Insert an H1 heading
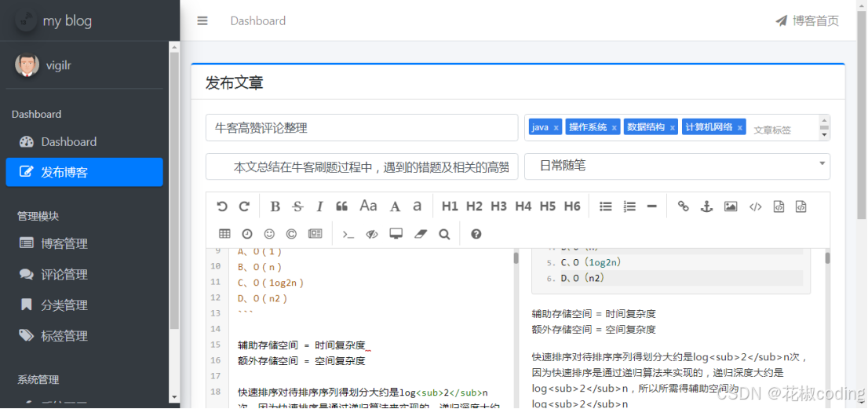Image resolution: width=868 pixels, height=409 pixels. 450,206
